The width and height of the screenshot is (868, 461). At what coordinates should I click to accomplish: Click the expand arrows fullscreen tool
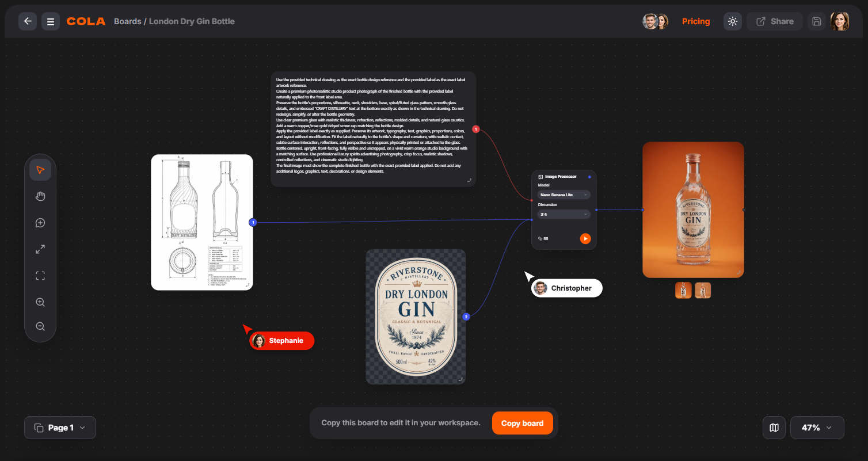click(40, 249)
